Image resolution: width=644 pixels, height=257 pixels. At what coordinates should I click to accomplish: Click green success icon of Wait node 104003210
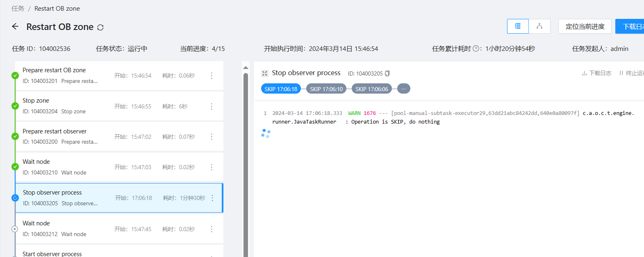point(15,167)
